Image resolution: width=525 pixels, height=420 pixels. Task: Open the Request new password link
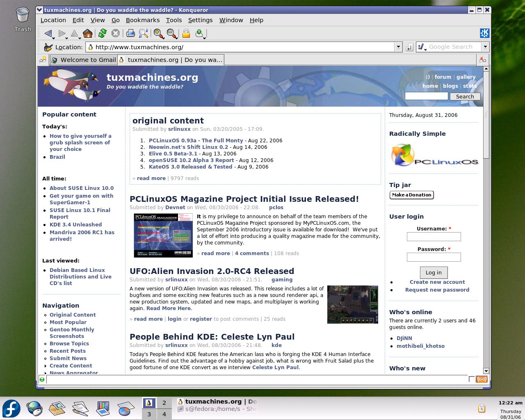point(437,290)
